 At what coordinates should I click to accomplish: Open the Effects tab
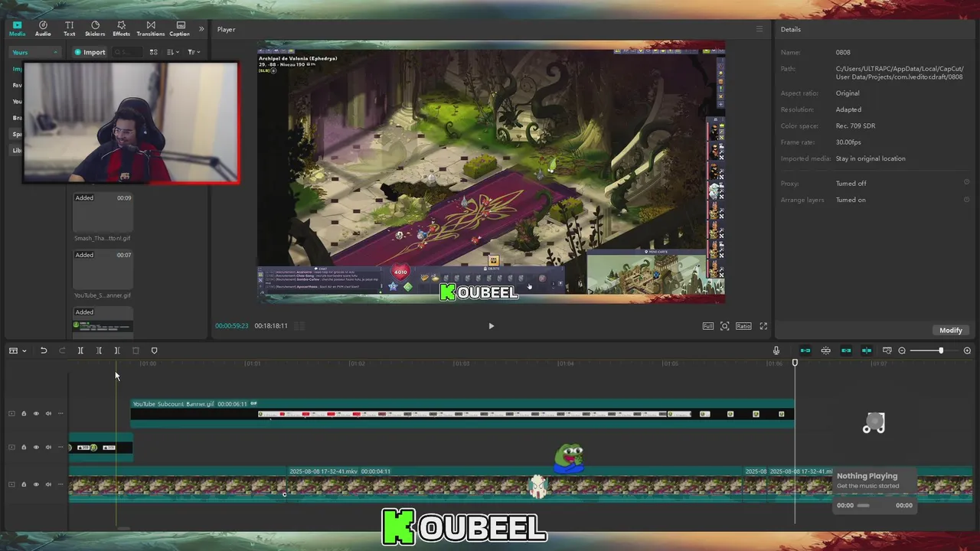pyautogui.click(x=121, y=28)
